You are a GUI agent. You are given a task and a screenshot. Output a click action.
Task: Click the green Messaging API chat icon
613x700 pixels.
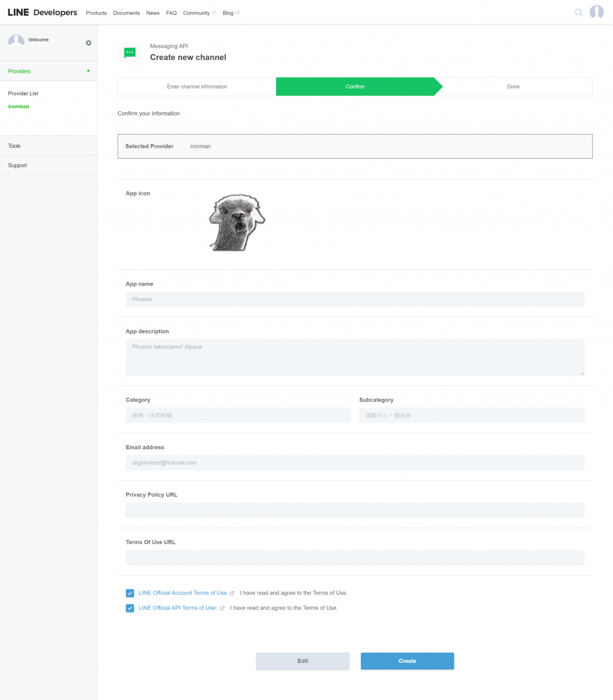tap(129, 53)
